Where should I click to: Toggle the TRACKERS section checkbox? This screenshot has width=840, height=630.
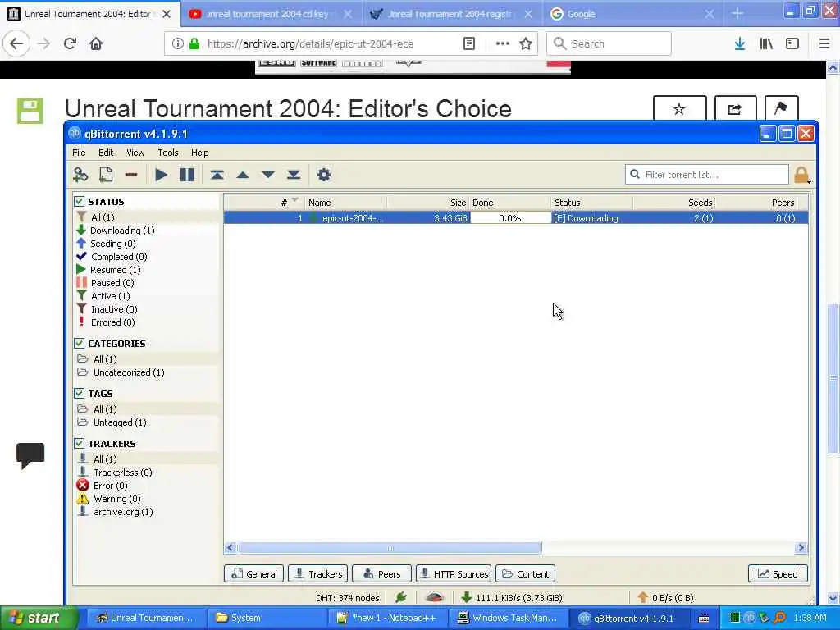(80, 444)
